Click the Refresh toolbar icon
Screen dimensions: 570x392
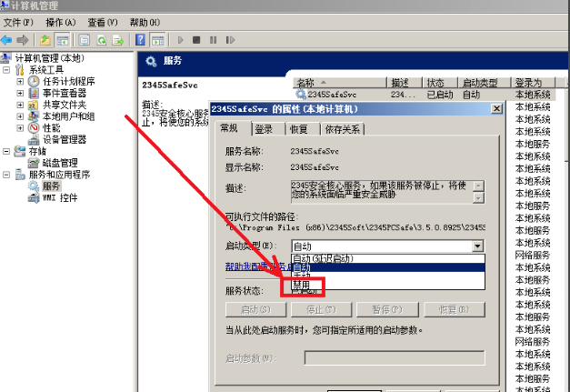coord(101,40)
